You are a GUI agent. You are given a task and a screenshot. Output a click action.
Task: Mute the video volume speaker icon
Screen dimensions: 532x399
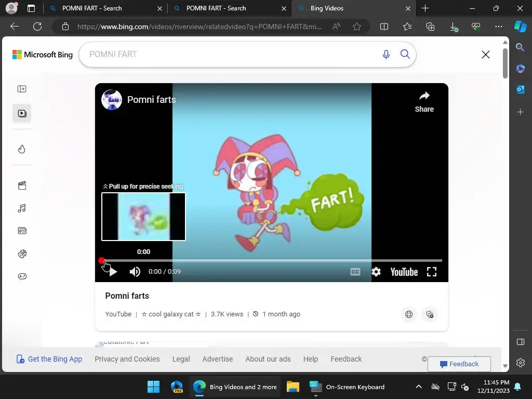coord(135,272)
